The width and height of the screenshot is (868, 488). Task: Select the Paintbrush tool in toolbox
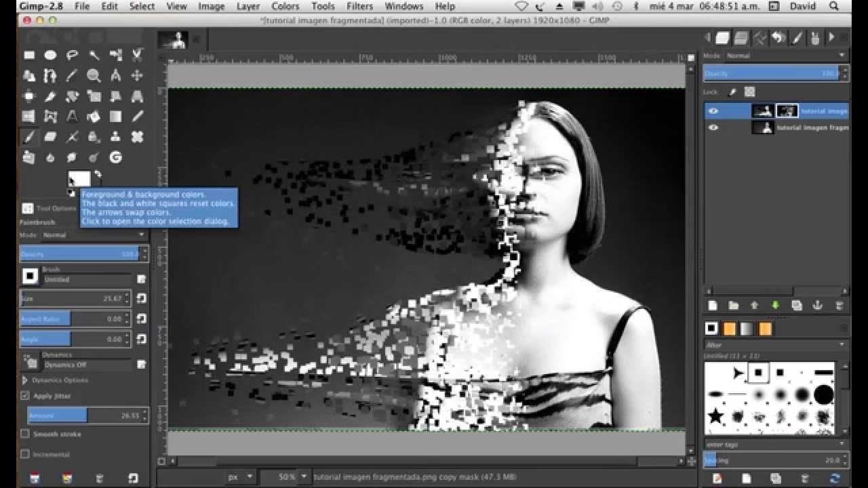28,137
